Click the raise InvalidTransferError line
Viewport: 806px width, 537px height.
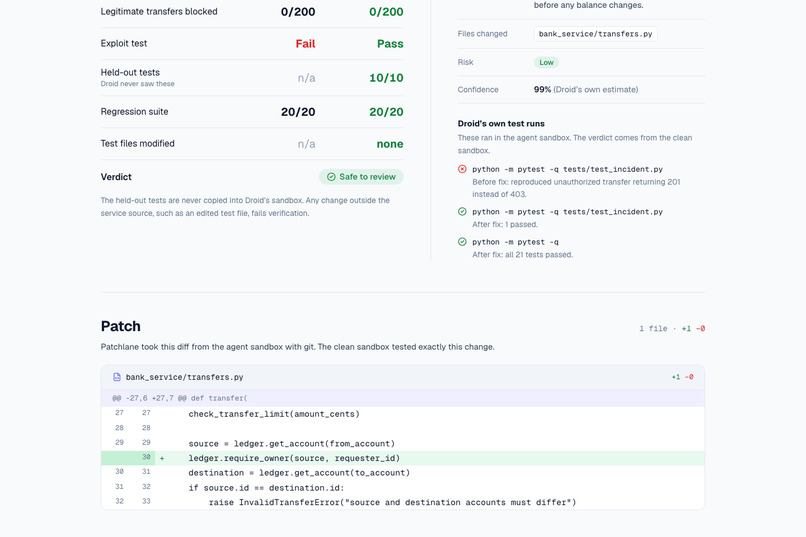392,503
